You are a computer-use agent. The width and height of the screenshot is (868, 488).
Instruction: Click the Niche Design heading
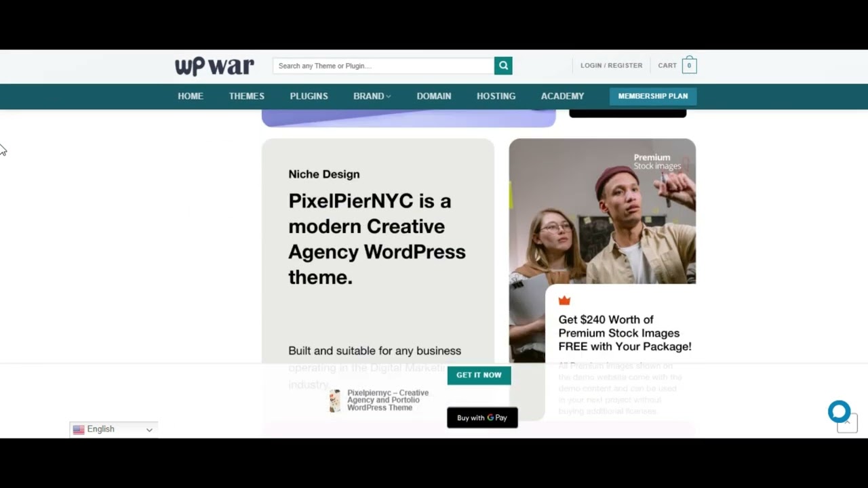click(x=324, y=174)
